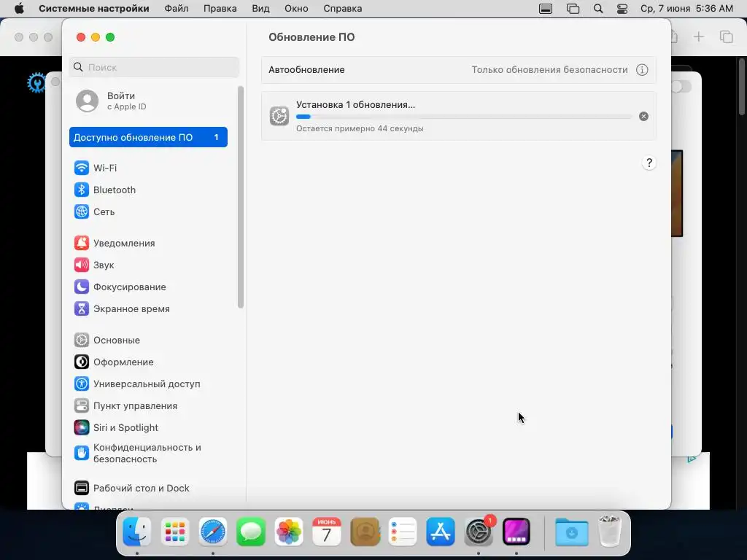Click the update installation progress bar

(x=464, y=117)
